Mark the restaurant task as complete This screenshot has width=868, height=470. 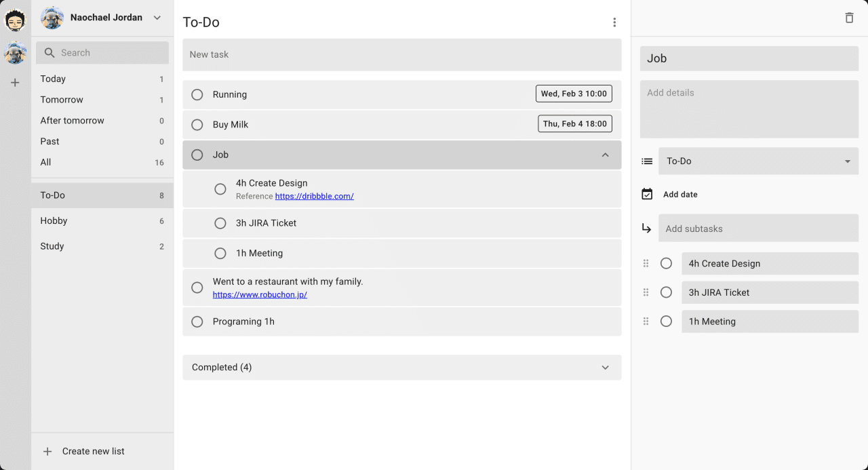click(197, 288)
